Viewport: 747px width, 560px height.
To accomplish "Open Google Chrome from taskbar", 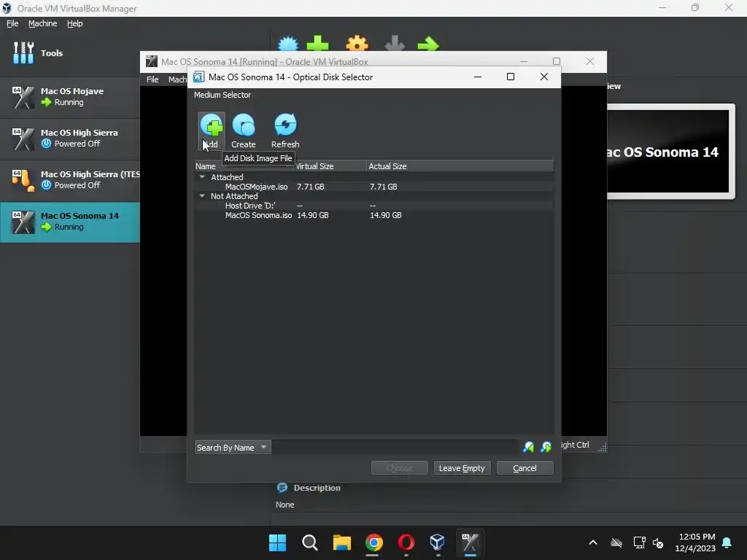I will pyautogui.click(x=374, y=542).
